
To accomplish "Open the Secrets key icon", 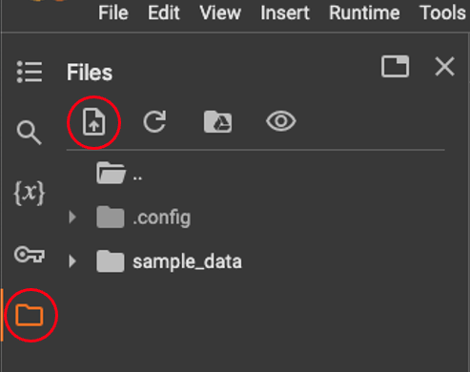I will pyautogui.click(x=29, y=255).
